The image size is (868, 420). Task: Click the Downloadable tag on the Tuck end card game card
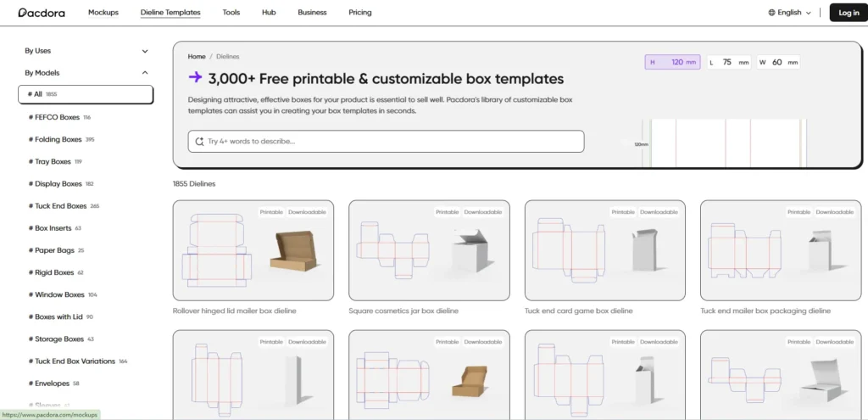click(x=659, y=212)
